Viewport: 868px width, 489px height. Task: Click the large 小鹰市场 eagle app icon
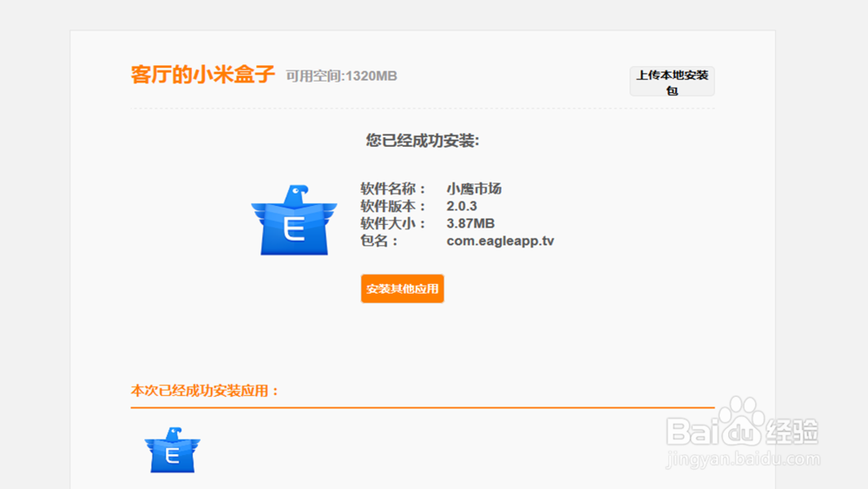click(x=294, y=220)
